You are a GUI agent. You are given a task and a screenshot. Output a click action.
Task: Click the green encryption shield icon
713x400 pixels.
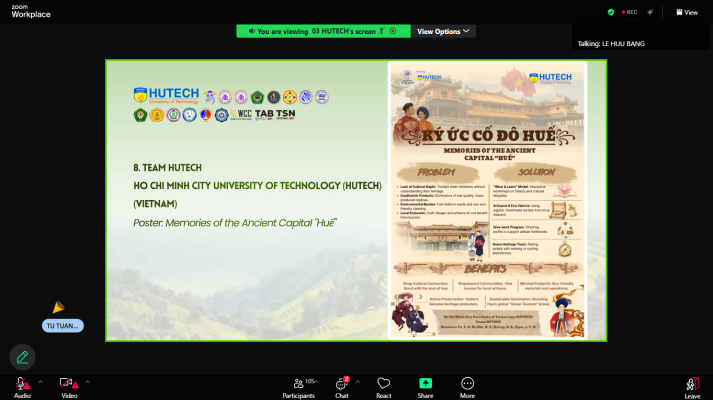[611, 12]
